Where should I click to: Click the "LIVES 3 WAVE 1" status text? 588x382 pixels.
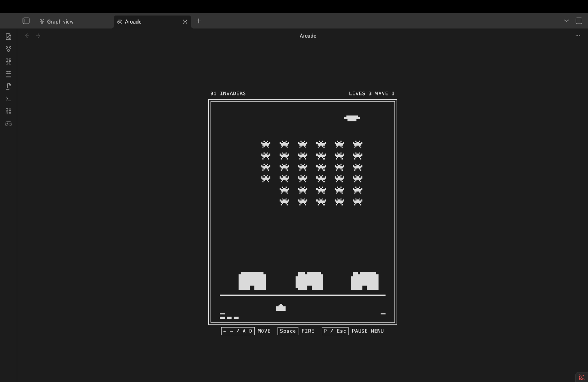coord(372,93)
